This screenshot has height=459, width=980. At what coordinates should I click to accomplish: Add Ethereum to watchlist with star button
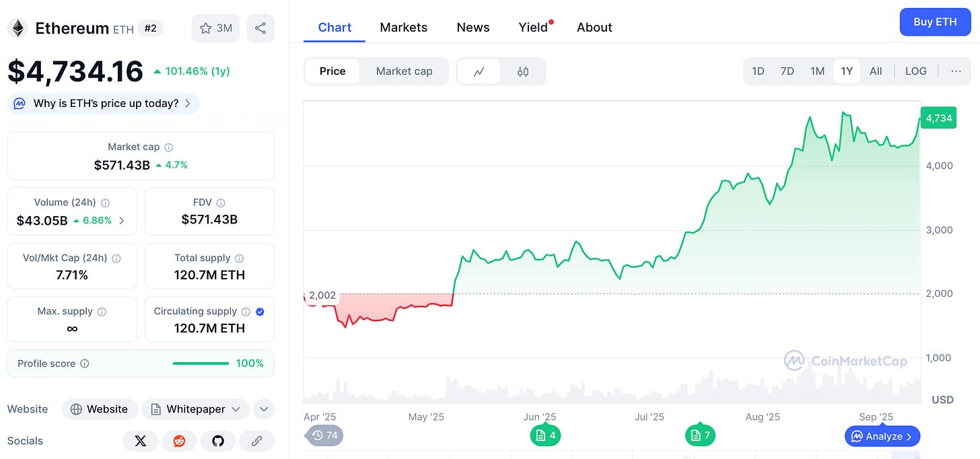point(215,28)
